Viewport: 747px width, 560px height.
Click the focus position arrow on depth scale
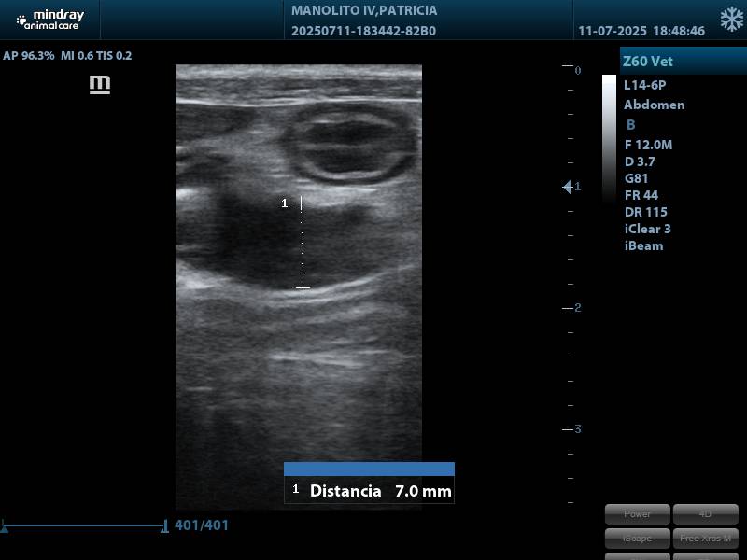tap(568, 188)
